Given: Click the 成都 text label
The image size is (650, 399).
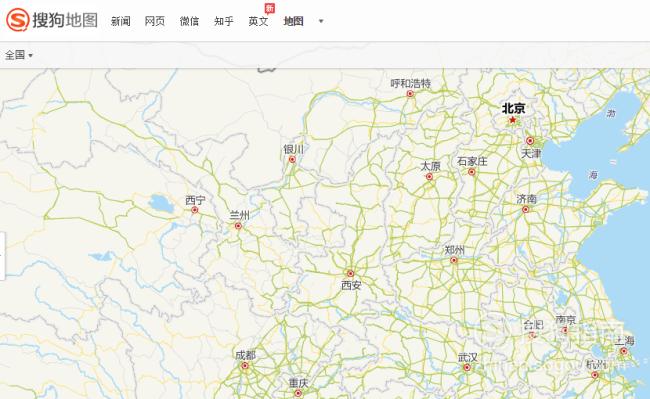Looking at the screenshot, I should (x=245, y=355).
